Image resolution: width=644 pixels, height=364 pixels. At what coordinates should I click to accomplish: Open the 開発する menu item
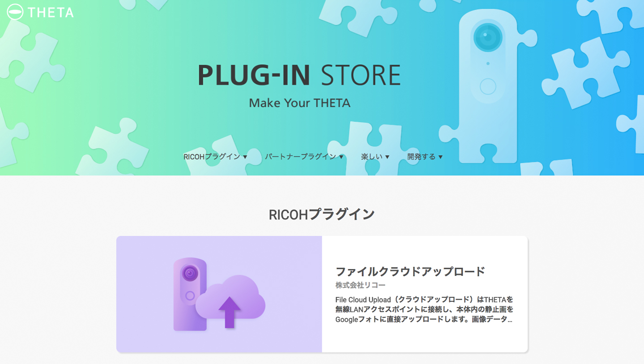[x=421, y=157]
